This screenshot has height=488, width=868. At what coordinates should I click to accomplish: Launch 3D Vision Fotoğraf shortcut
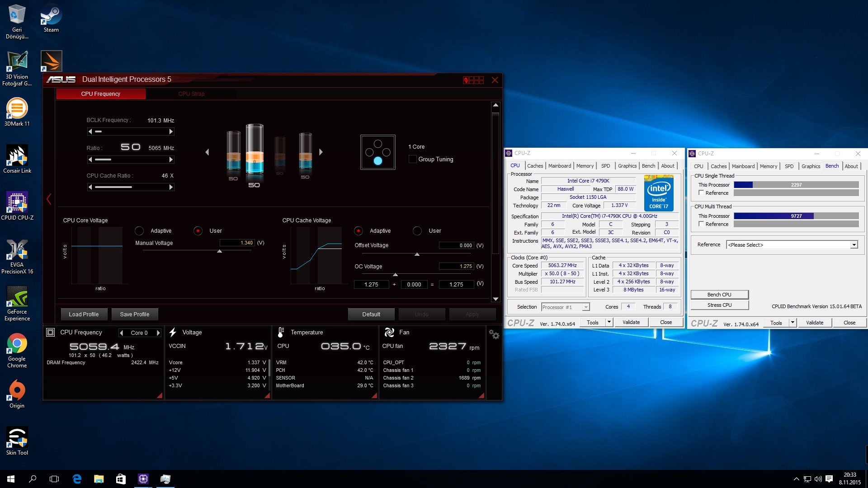tap(17, 68)
